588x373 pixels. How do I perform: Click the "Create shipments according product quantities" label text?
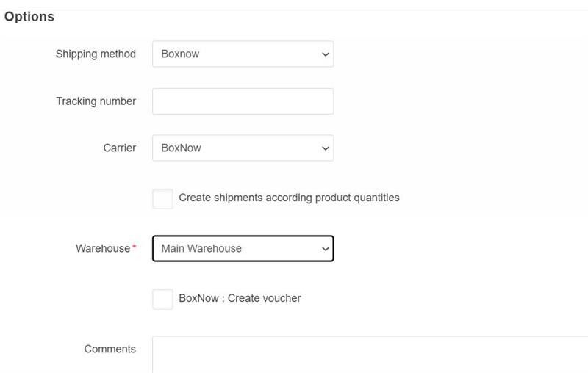289,198
